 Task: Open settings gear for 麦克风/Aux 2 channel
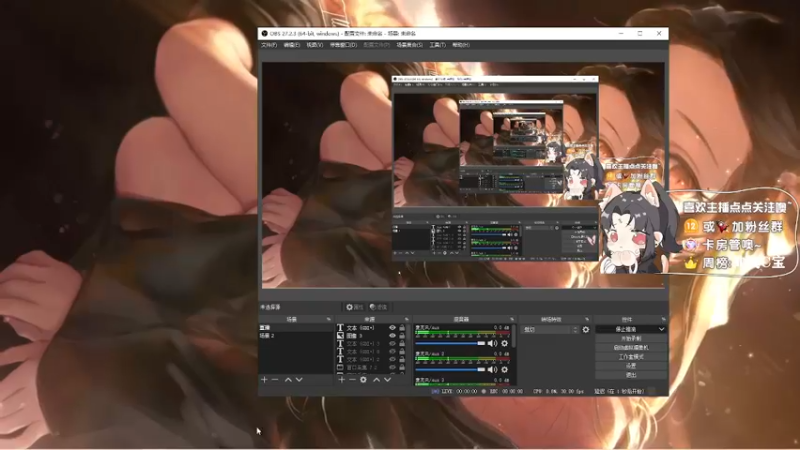pos(505,369)
